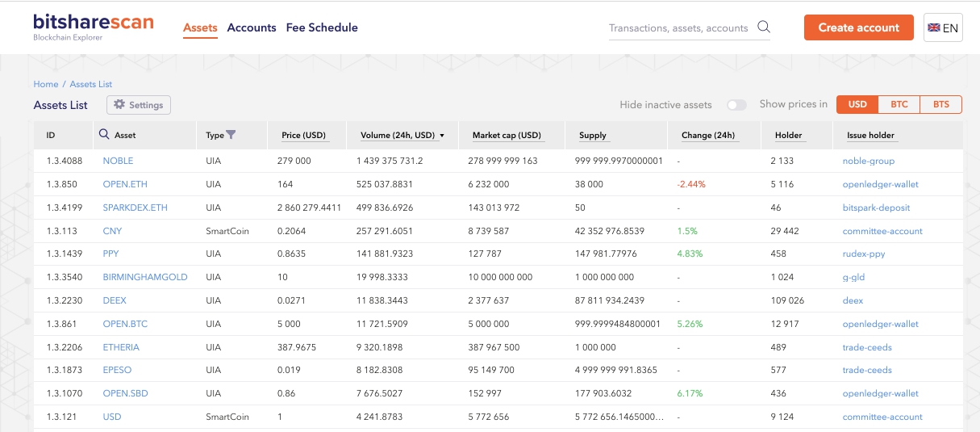Viewport: 980px width, 432px height.
Task: Click the Create account button
Action: (859, 27)
